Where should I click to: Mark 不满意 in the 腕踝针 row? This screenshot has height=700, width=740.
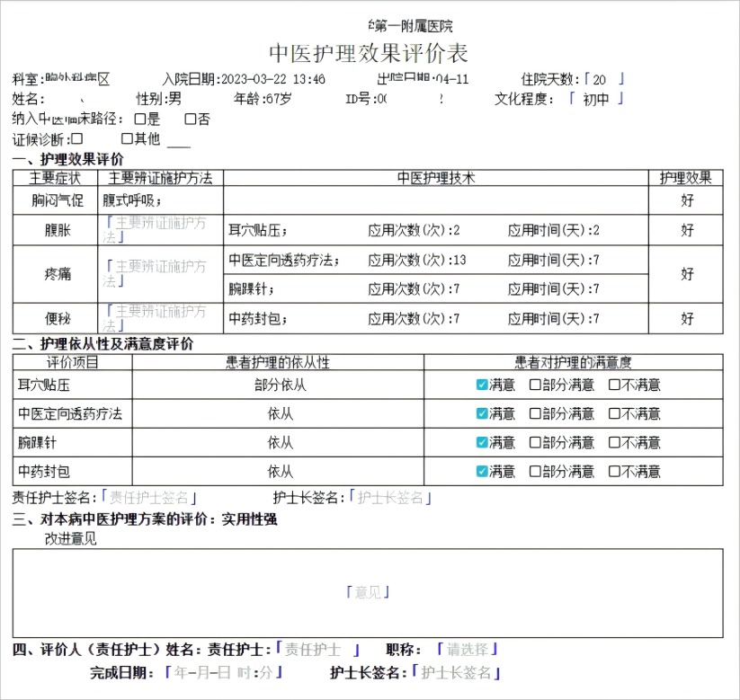[x=614, y=443]
